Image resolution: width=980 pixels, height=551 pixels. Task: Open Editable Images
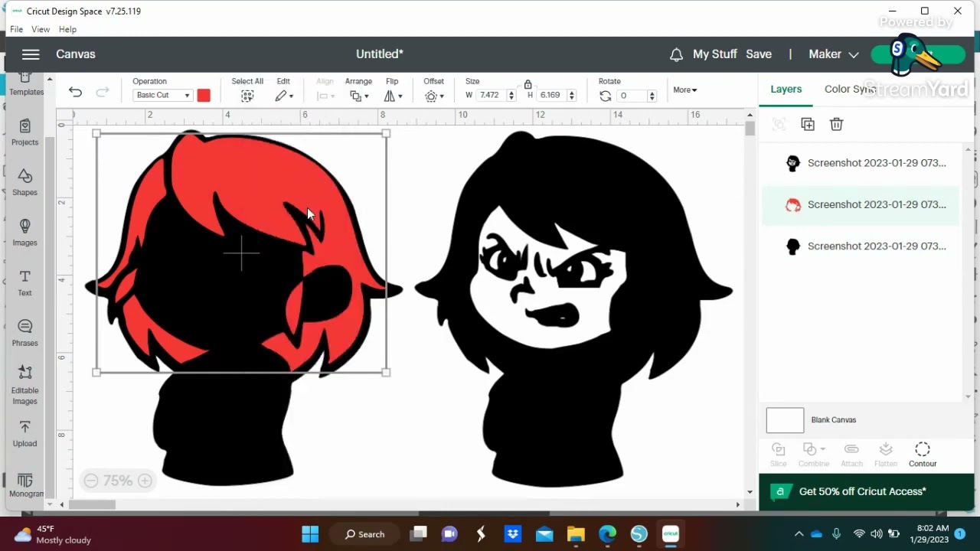pos(24,385)
